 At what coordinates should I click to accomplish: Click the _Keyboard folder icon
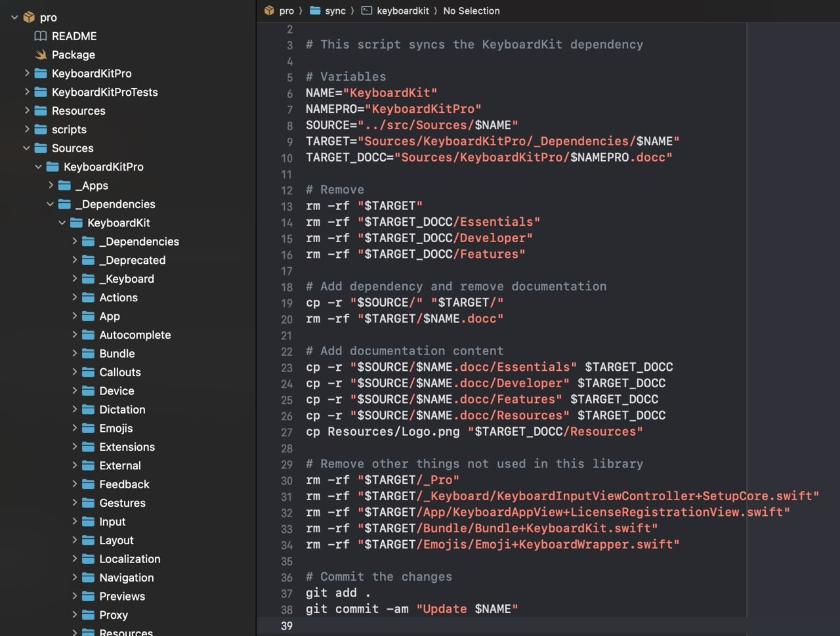88,279
